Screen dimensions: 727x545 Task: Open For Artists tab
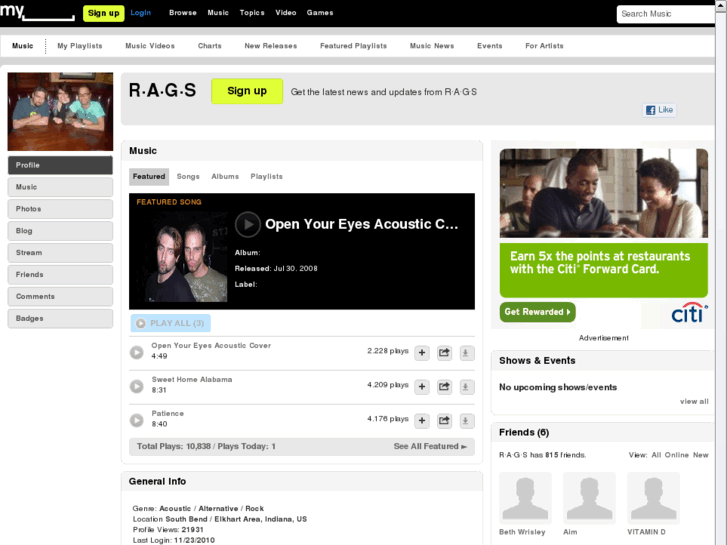point(544,46)
